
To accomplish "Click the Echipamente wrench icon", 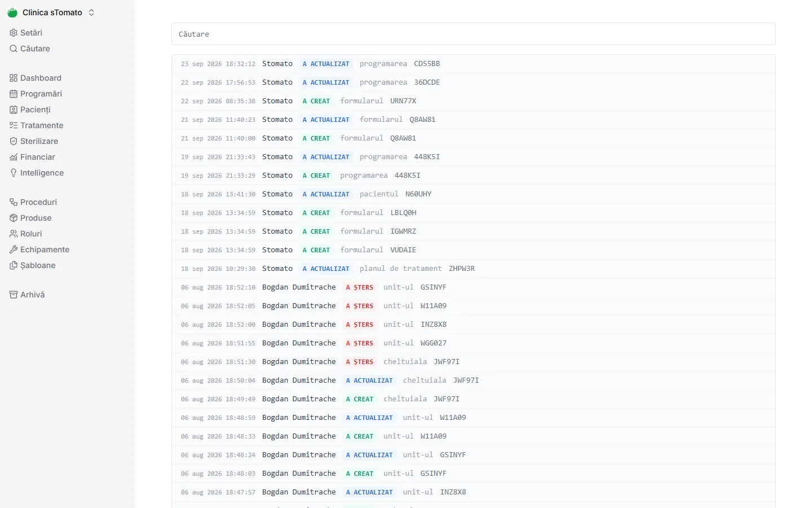I will pos(14,249).
